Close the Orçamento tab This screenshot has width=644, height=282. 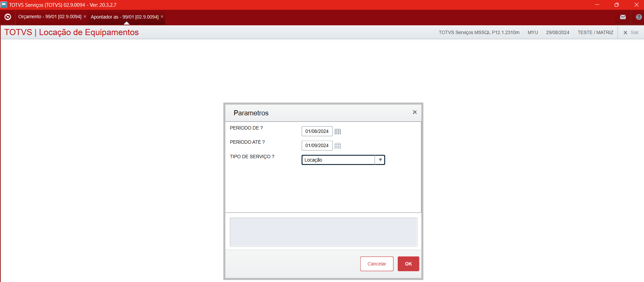point(85,17)
